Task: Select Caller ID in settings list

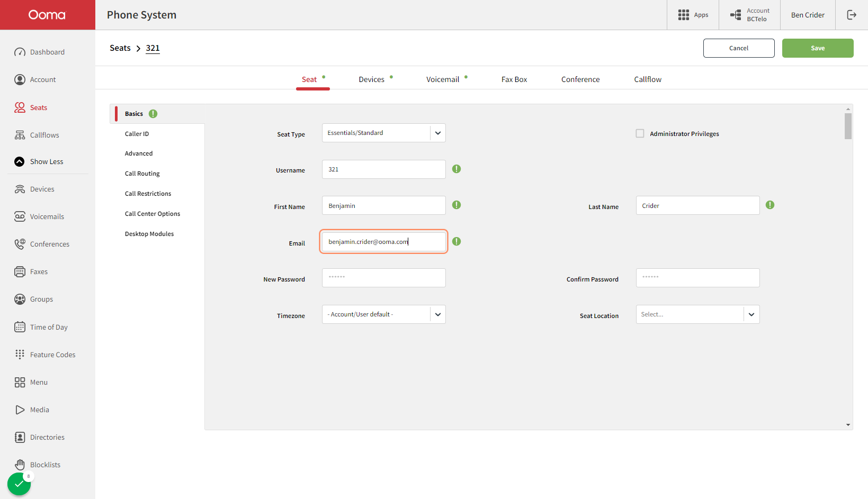Action: (x=137, y=134)
